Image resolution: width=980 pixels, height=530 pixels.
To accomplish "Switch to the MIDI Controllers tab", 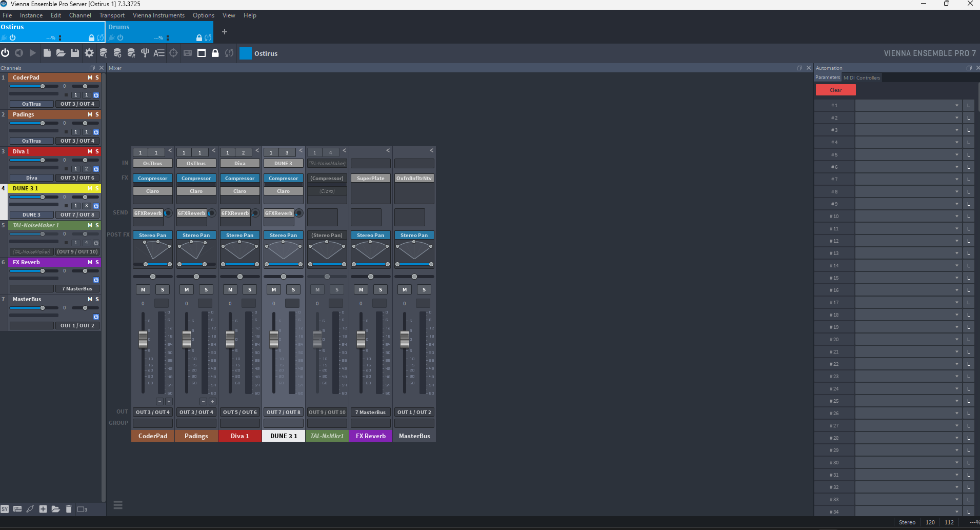I will (x=862, y=77).
